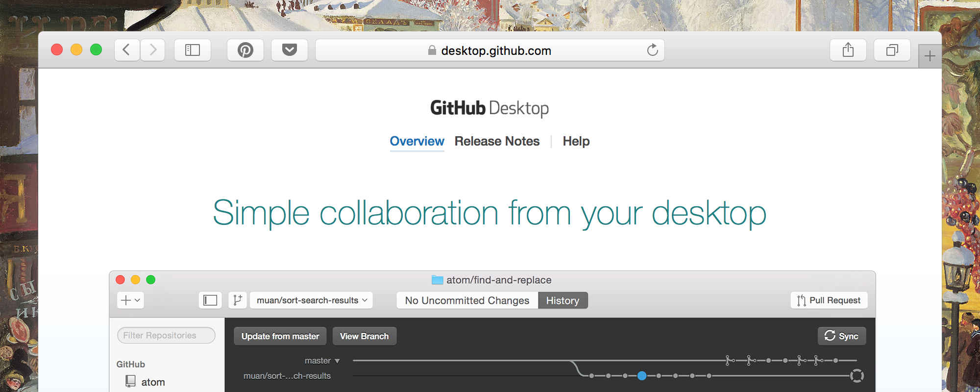Switch to No Uncommitted Changes view
980x392 pixels.
467,300
